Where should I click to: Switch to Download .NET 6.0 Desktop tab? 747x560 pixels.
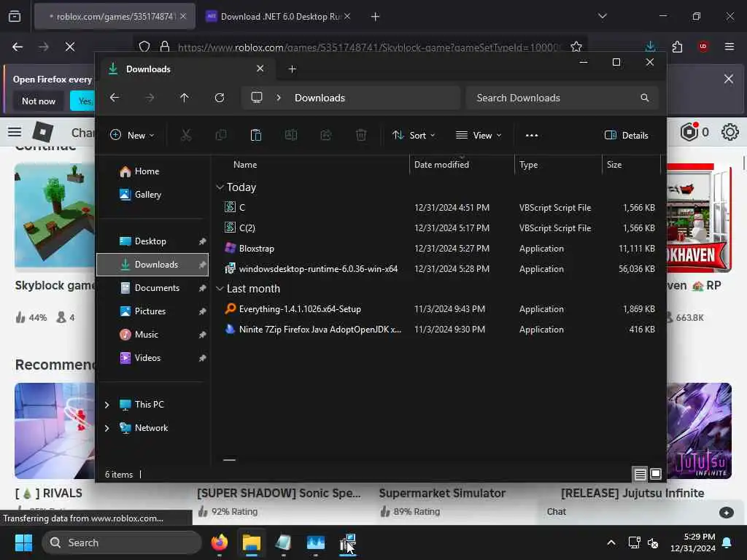coord(280,16)
